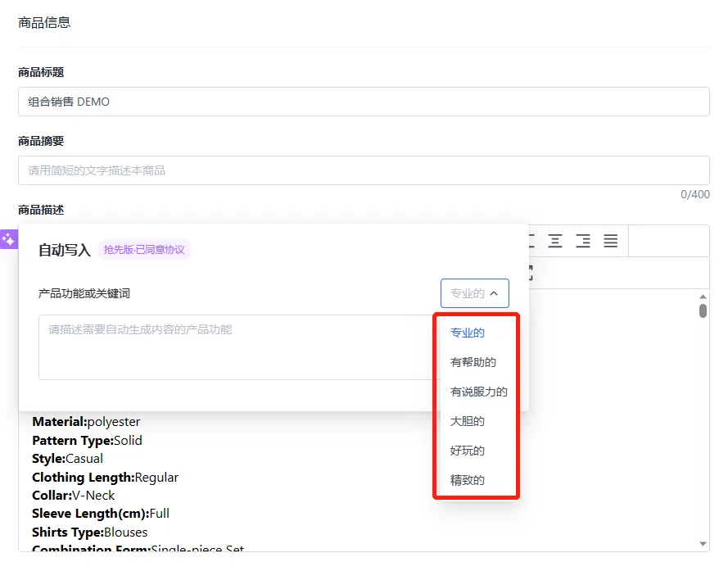Click the 抢先版·已同意协议 badge

tap(144, 250)
